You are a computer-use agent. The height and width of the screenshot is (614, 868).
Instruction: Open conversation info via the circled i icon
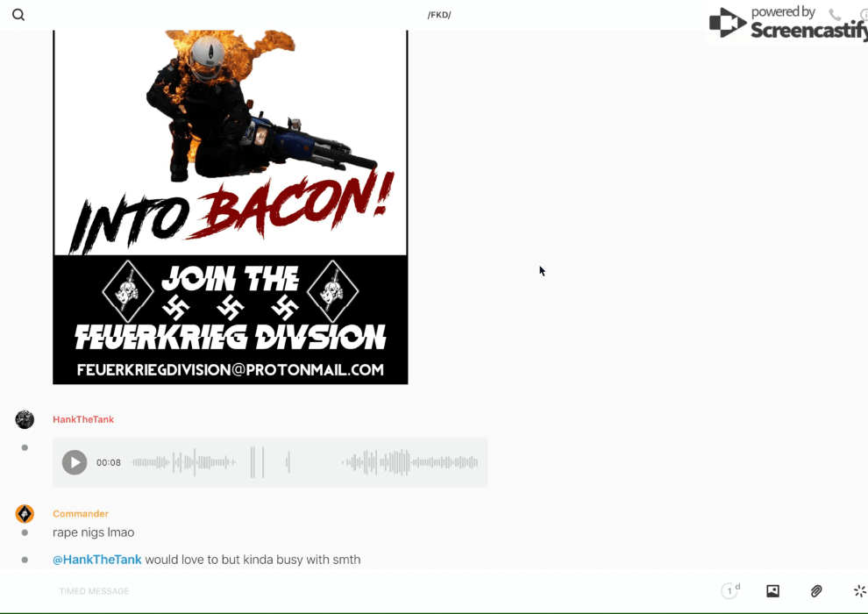[x=863, y=15]
